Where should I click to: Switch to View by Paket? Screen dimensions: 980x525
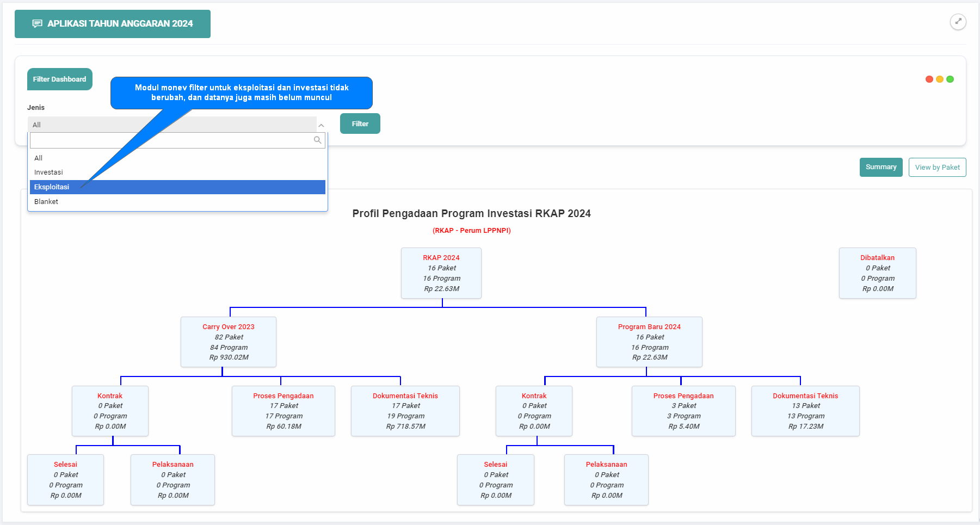(x=937, y=168)
